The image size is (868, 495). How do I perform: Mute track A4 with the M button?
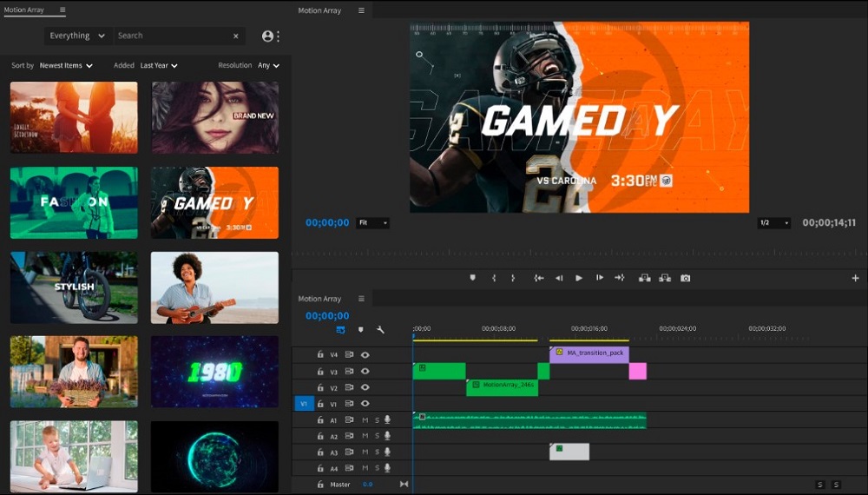pos(365,468)
